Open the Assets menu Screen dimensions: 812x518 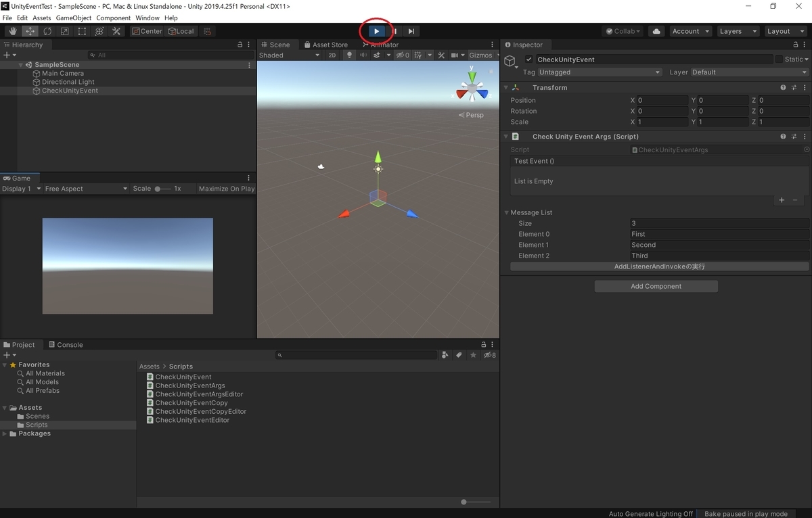click(41, 18)
